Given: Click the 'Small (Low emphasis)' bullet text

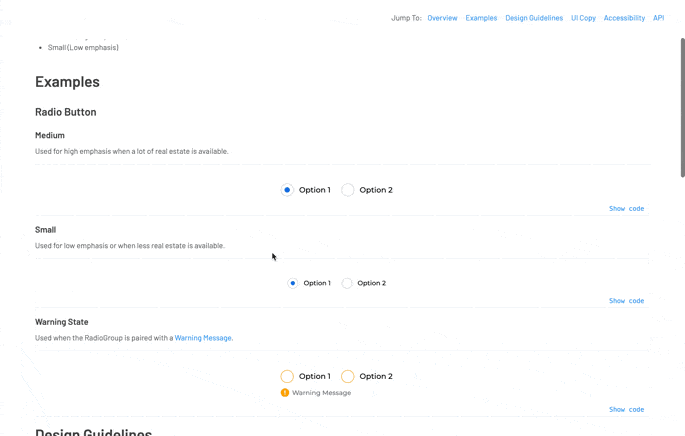Looking at the screenshot, I should tap(83, 48).
